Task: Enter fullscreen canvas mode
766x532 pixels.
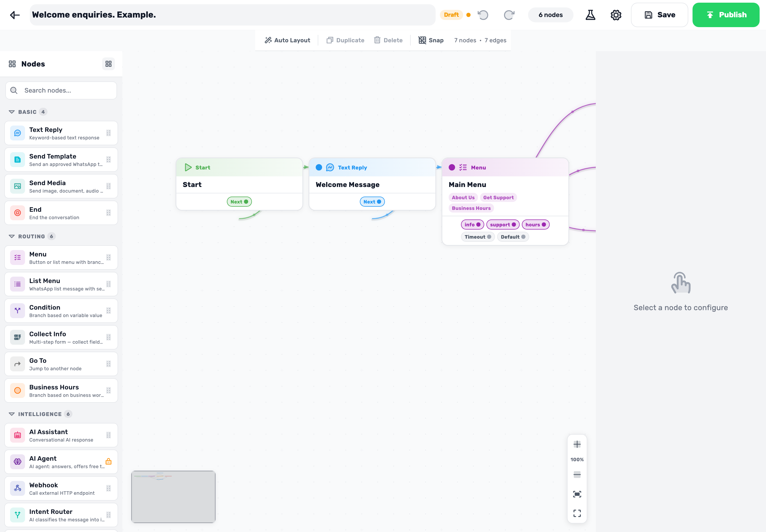Action: click(577, 513)
